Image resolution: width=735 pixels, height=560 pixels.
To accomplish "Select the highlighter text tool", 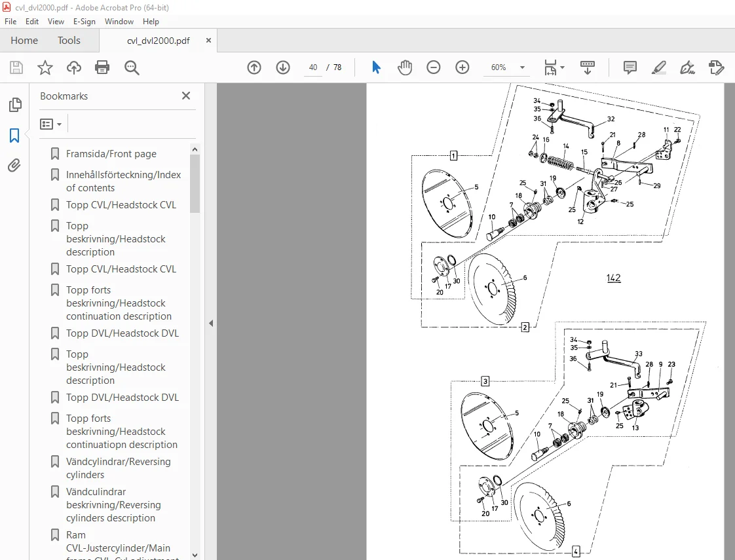I will [x=658, y=67].
